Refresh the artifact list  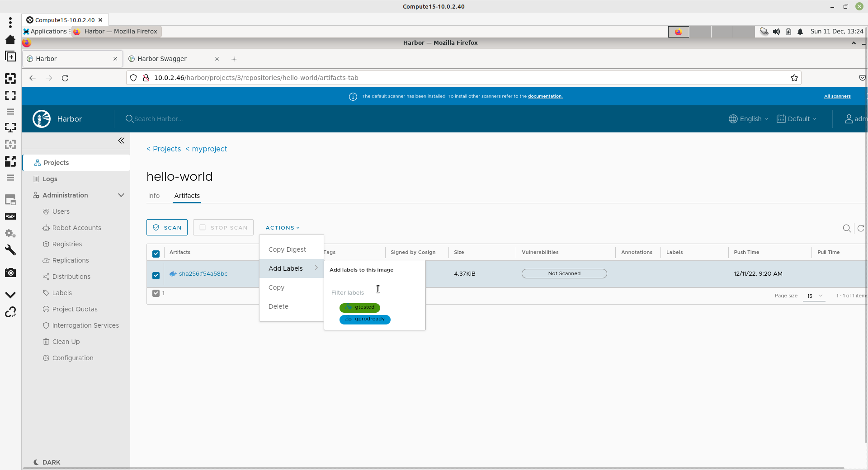tap(861, 228)
